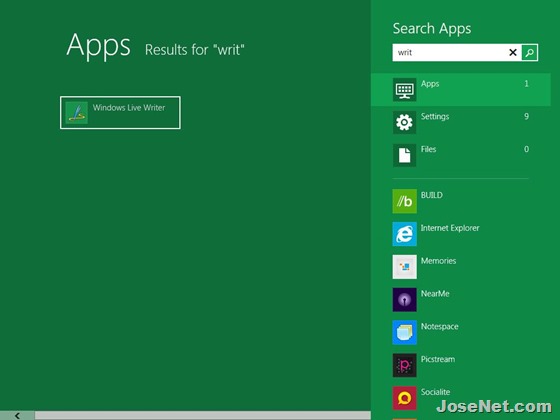
Task: Click the Settings result count 9
Action: [x=526, y=116]
